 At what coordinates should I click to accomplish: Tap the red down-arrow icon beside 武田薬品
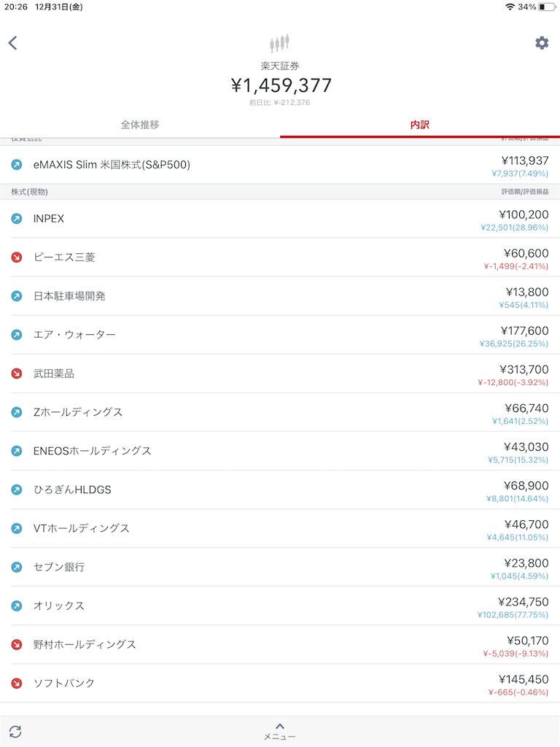pyautogui.click(x=17, y=373)
